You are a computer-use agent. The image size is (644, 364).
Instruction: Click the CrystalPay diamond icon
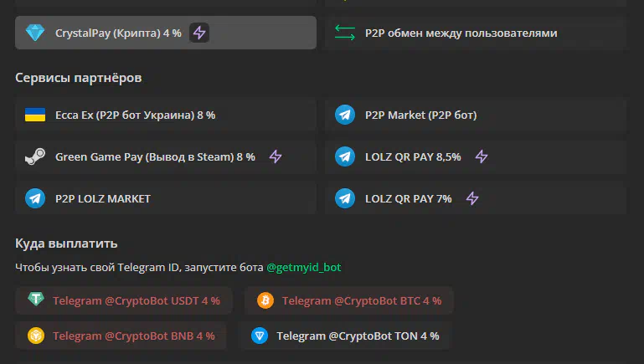(35, 33)
